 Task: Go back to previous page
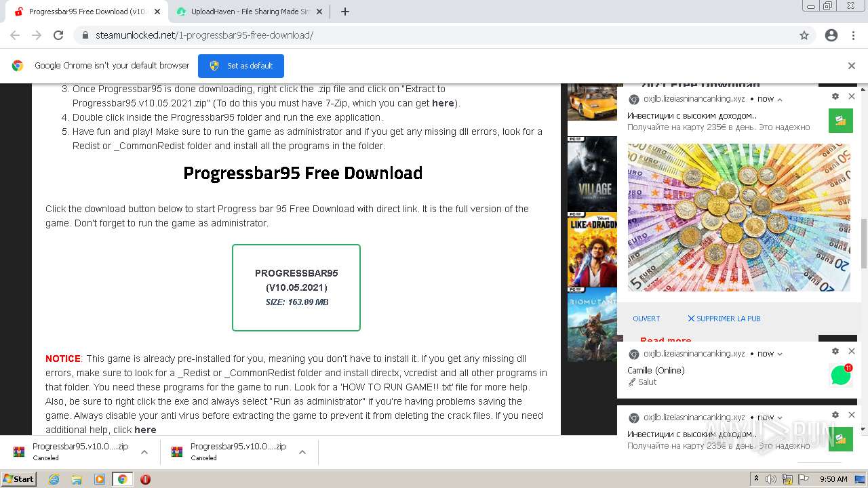(15, 35)
